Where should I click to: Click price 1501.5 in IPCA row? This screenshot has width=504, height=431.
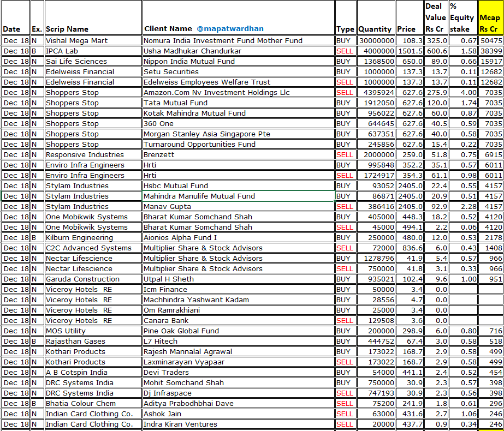click(410, 51)
